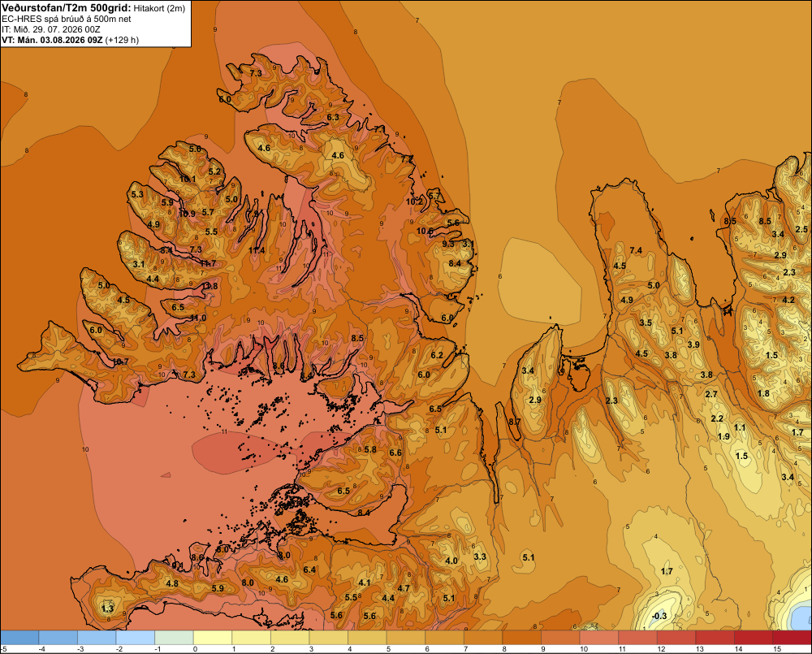Click the legend swatch between 0 and 1
Image resolution: width=812 pixels, height=654 pixels.
[x=212, y=638]
